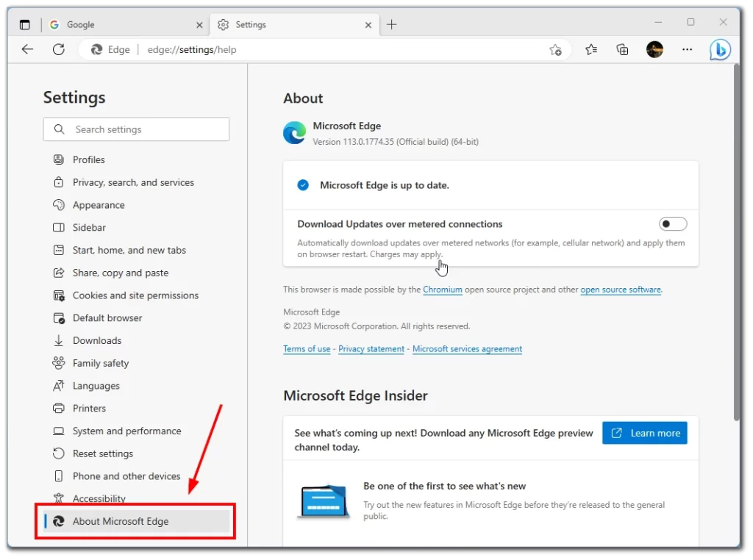Open the Terms of use link
The width and height of the screenshot is (753, 560).
(307, 349)
